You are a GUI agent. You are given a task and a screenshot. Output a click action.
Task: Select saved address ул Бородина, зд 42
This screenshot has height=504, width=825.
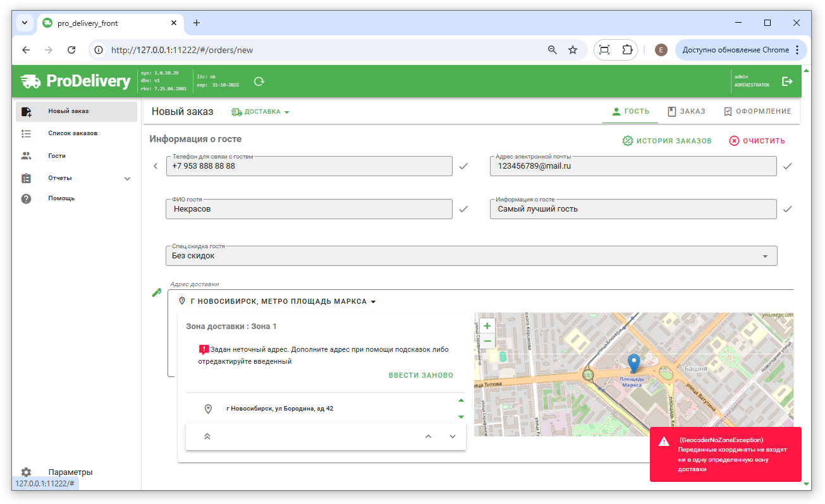pyautogui.click(x=279, y=409)
